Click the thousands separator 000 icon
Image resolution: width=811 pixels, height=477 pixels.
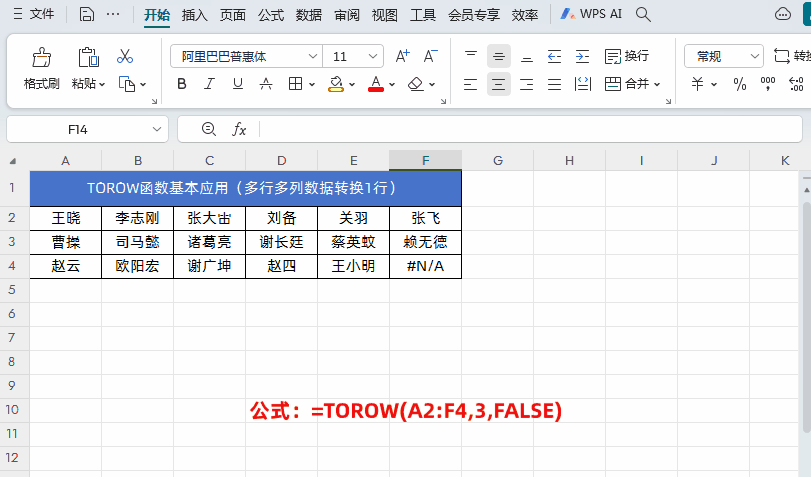[768, 84]
